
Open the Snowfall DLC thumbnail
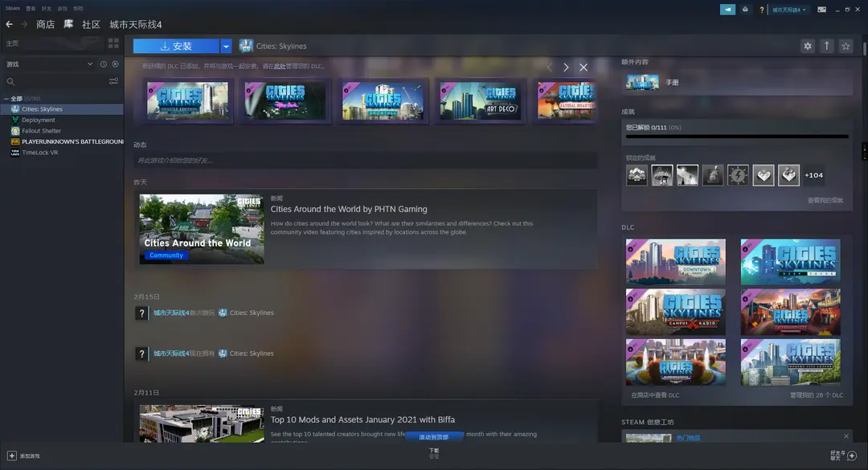pos(383,100)
